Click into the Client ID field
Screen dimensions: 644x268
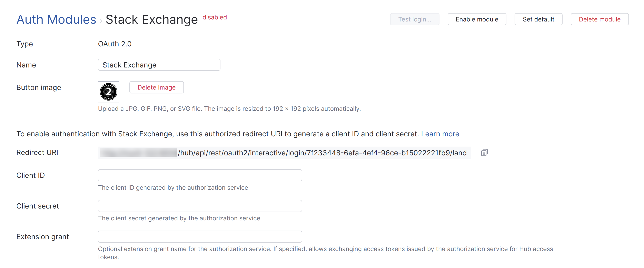click(x=200, y=175)
